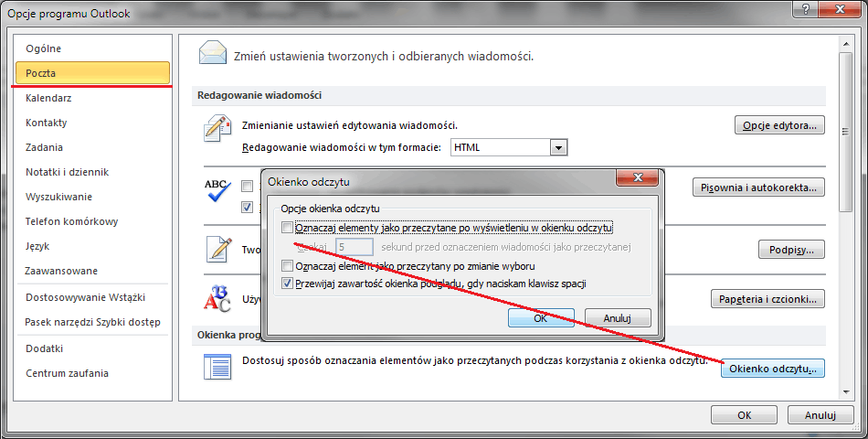Open Dostosowywanie Wstążki category

(92, 297)
